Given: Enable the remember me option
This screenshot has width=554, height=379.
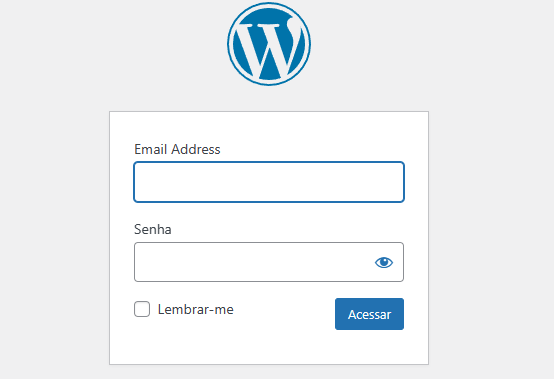Looking at the screenshot, I should (x=142, y=309).
